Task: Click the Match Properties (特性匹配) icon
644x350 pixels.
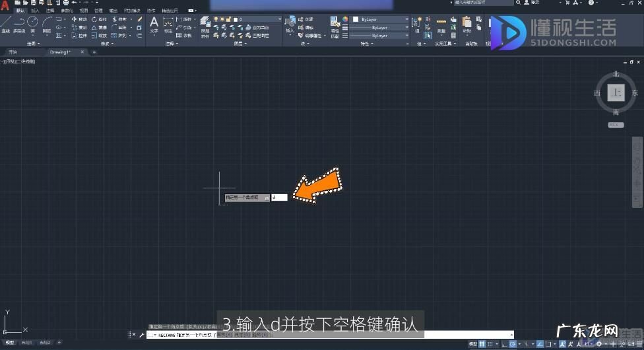Action: (335, 27)
